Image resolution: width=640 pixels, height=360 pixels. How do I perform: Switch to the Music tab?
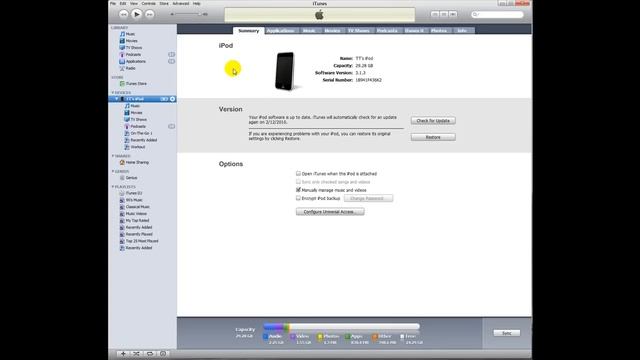click(x=309, y=31)
